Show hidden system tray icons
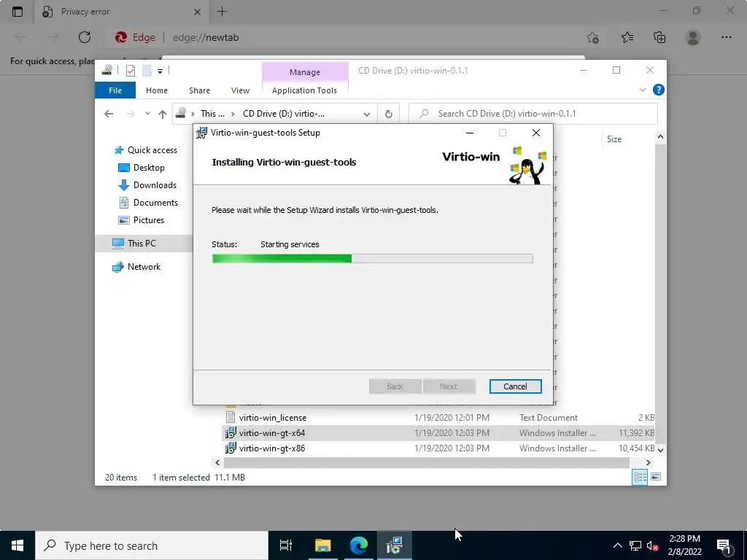Screen dimensions: 747x560 [x=617, y=545]
